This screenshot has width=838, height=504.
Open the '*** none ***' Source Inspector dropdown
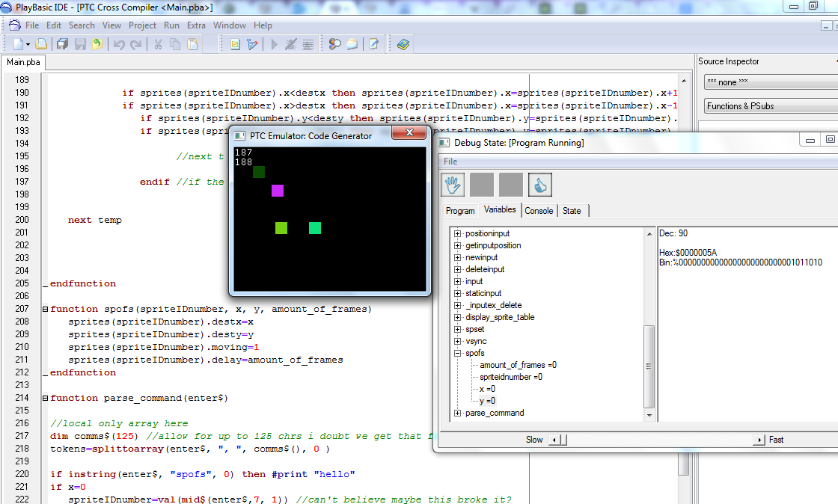[x=771, y=82]
